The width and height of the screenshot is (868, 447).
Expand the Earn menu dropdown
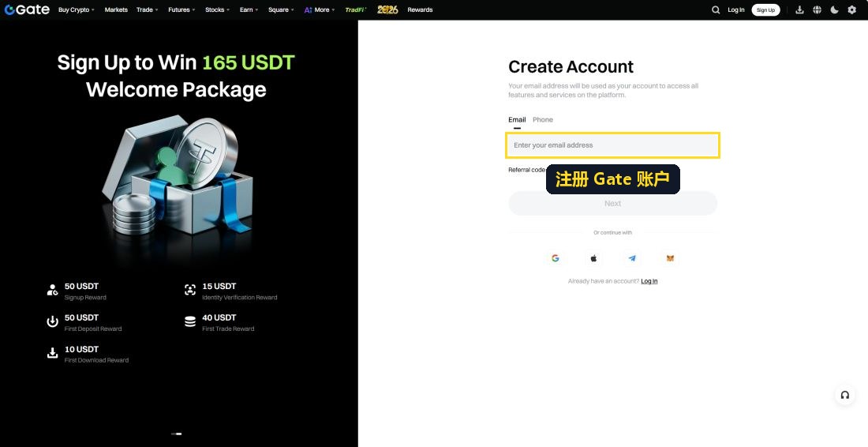pos(249,10)
